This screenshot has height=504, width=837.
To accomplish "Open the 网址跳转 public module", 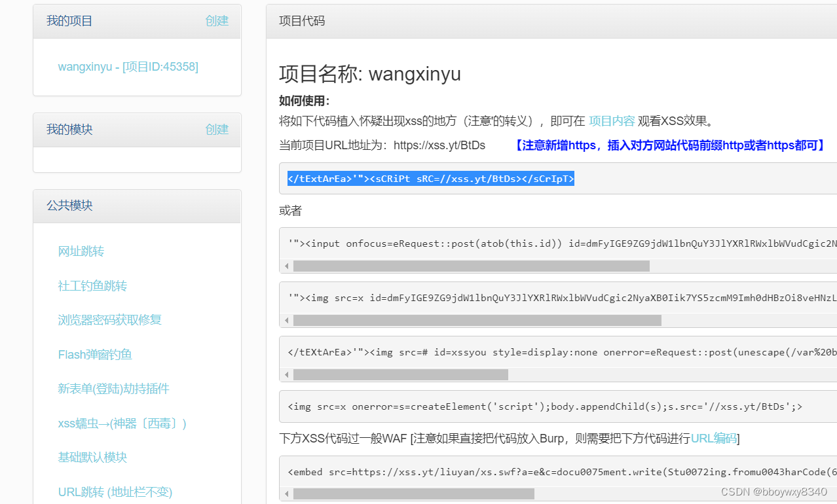I will [x=81, y=251].
